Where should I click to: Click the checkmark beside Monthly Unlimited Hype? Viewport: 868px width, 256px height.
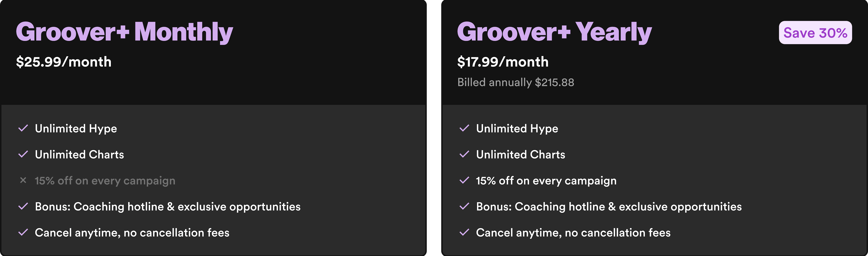coord(23,128)
